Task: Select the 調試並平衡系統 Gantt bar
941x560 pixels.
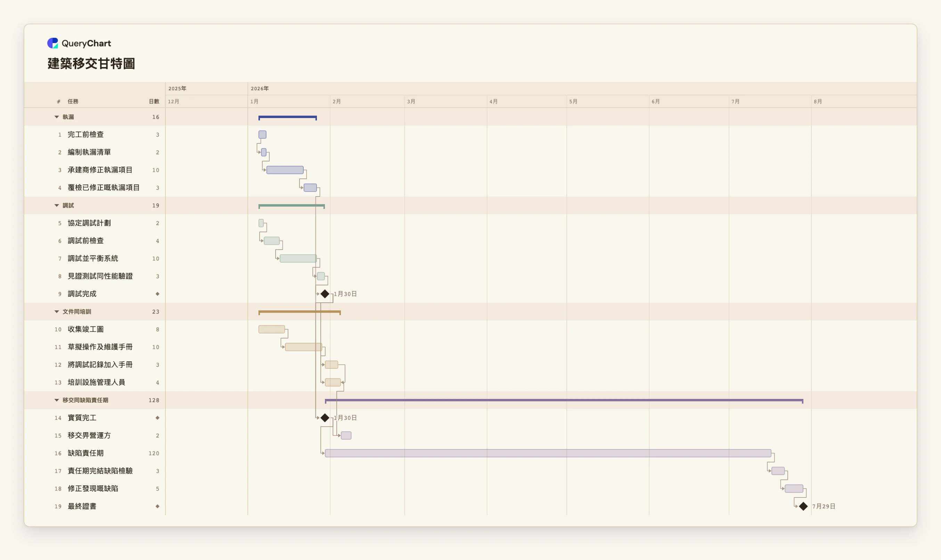Action: click(x=298, y=259)
